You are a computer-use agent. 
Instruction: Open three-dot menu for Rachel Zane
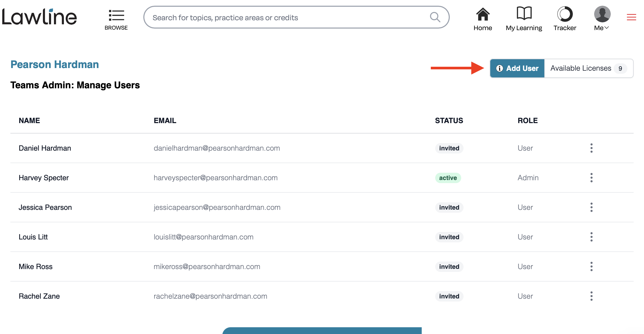coord(592,296)
